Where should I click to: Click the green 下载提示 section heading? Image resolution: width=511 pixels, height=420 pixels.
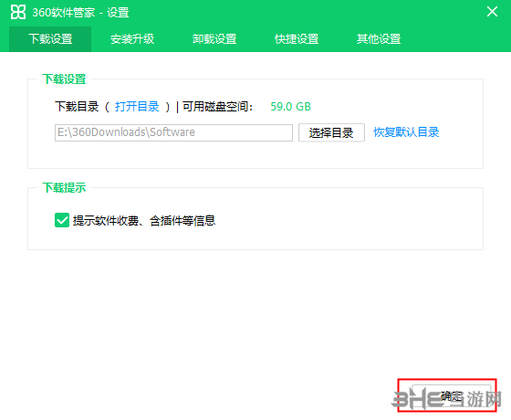(64, 187)
